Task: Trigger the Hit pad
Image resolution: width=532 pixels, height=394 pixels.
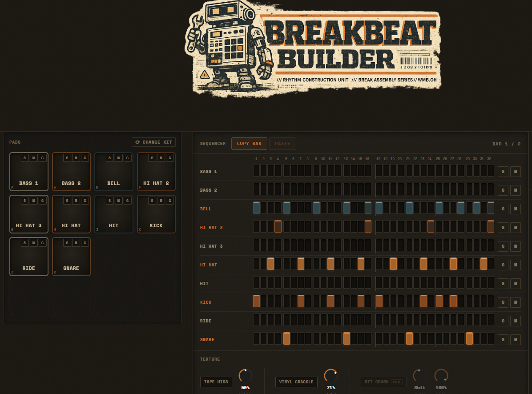Action: (x=114, y=214)
